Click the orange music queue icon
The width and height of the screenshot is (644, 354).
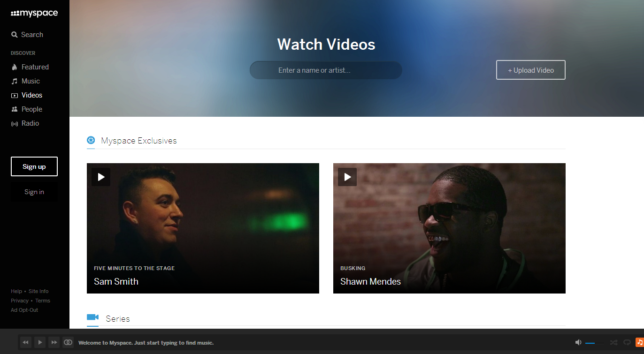640,342
